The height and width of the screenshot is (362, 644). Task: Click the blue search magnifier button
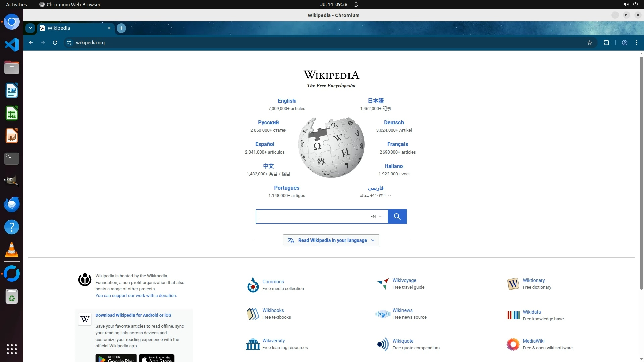coord(397,217)
